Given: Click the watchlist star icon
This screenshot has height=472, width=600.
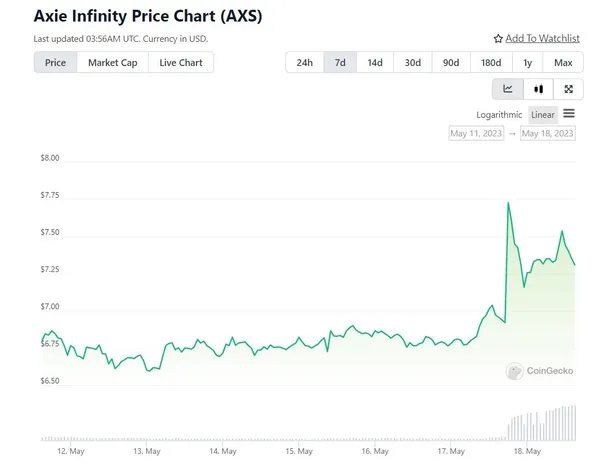Looking at the screenshot, I should (x=499, y=39).
